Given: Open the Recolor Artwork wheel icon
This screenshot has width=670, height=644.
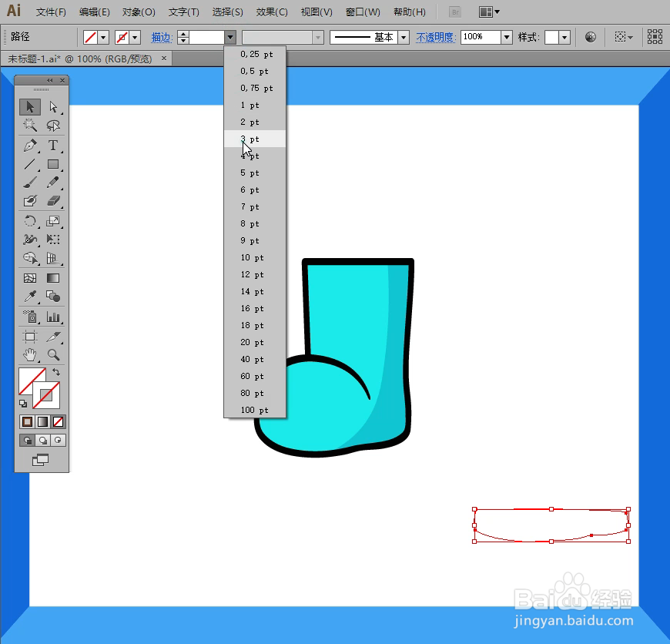Looking at the screenshot, I should tap(591, 37).
